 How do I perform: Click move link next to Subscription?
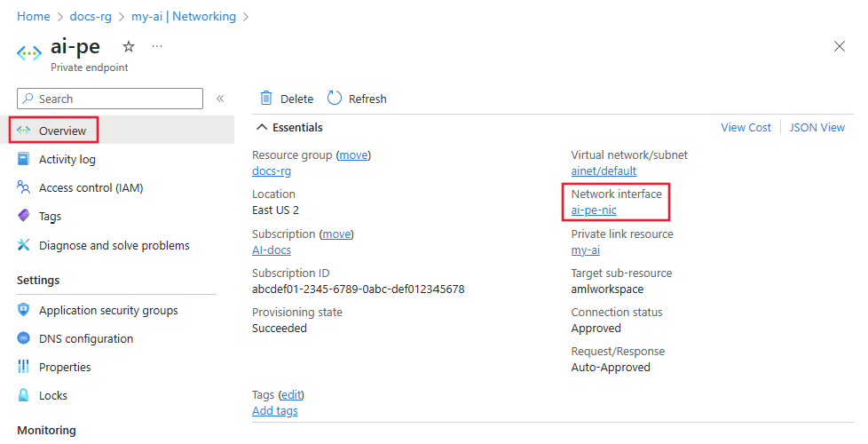click(336, 234)
